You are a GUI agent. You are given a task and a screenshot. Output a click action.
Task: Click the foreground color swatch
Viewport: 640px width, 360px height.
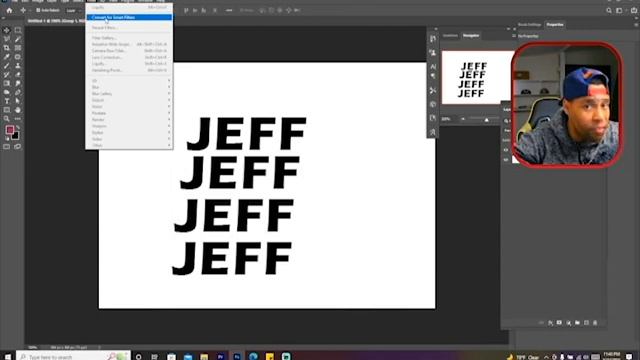pyautogui.click(x=10, y=130)
